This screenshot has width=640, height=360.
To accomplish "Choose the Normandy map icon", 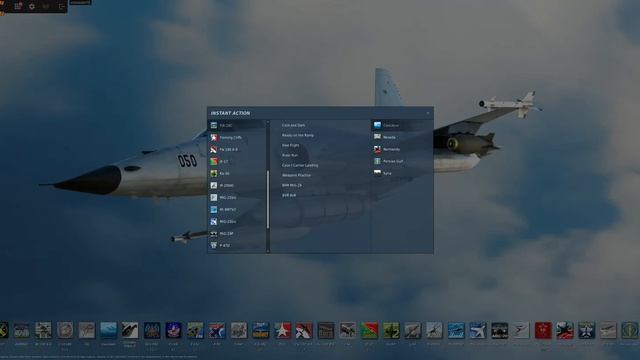I will pyautogui.click(x=377, y=149).
